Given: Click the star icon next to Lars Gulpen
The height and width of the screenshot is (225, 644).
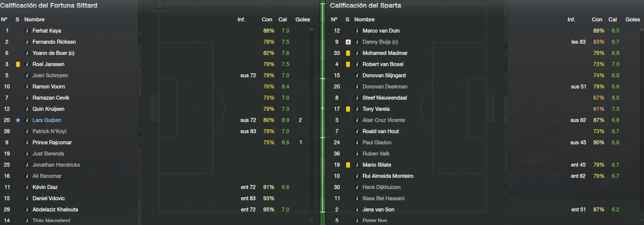Looking at the screenshot, I should [x=18, y=120].
